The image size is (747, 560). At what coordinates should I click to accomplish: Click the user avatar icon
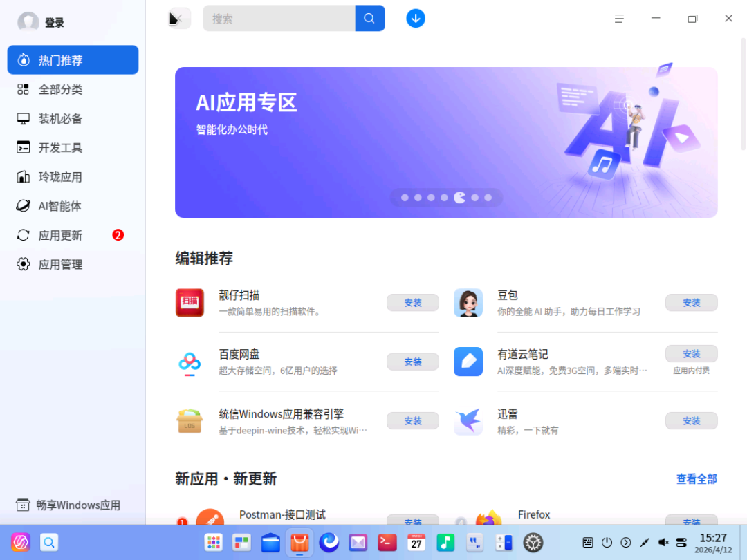click(x=28, y=22)
